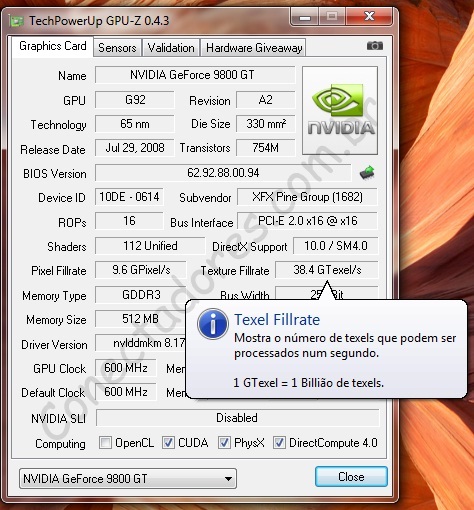This screenshot has width=474, height=510.
Task: Minimize the GPU-Z window
Action: point(305,17)
